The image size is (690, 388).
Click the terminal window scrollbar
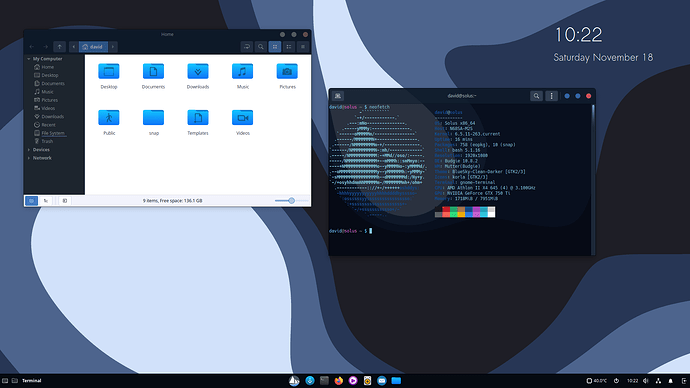coord(593,178)
